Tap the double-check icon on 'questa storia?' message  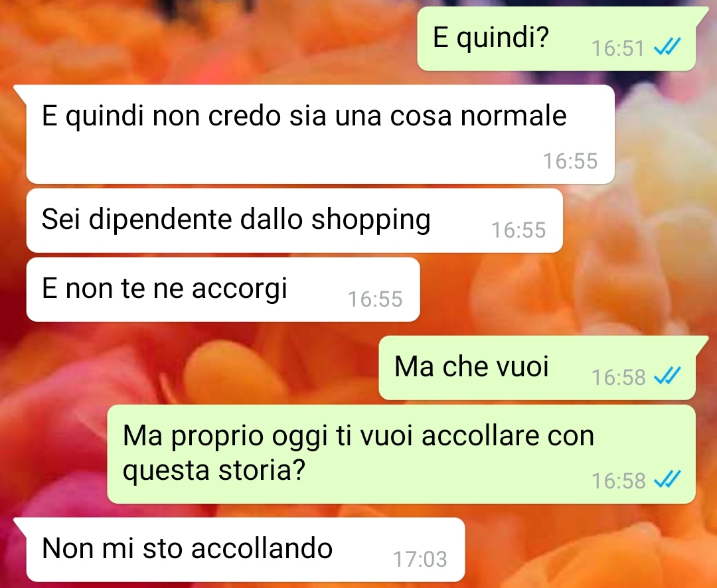667,479
